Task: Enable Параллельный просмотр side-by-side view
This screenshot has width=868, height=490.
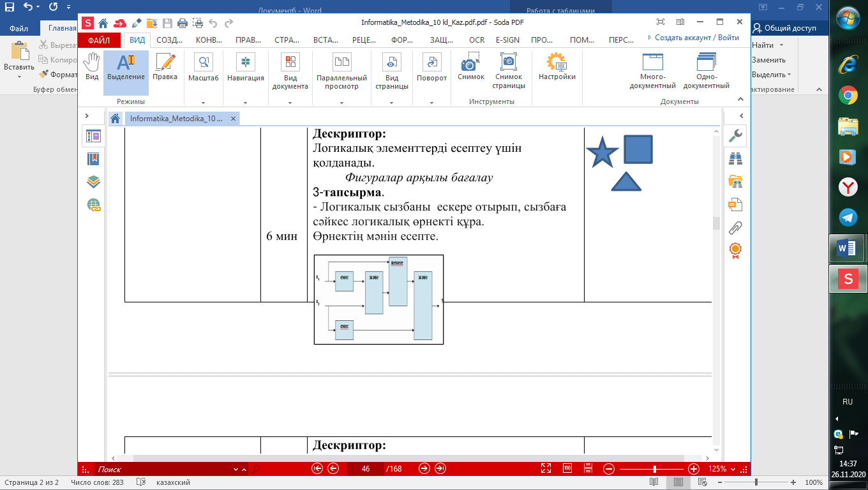Action: [342, 71]
